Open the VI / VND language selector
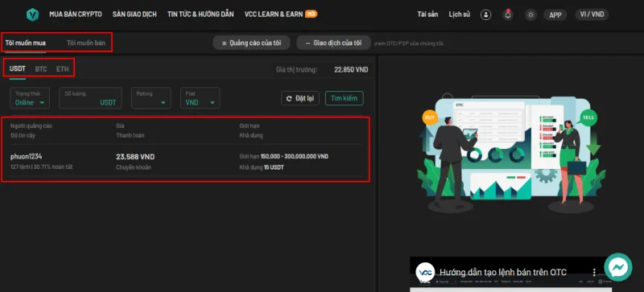This screenshot has width=644, height=292. 592,14
